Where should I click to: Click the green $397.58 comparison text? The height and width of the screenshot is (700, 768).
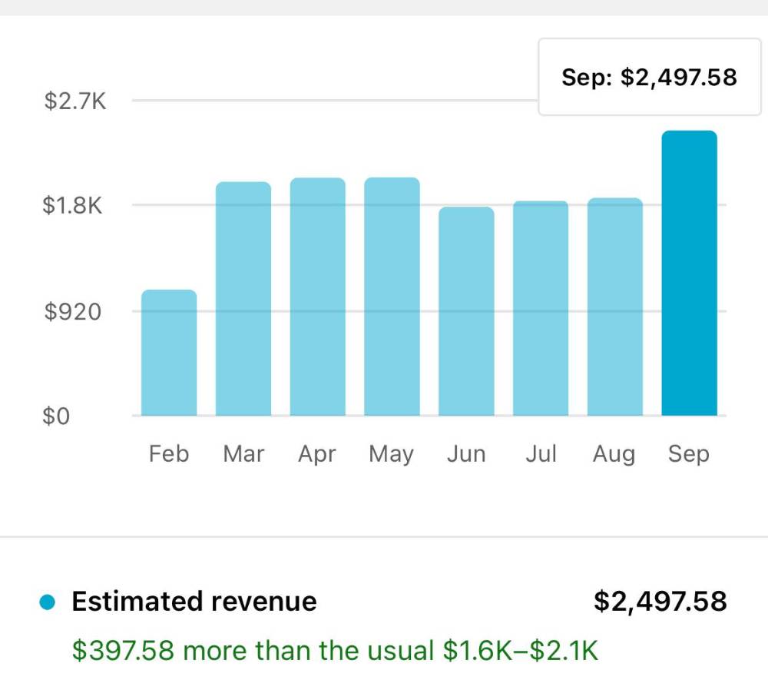pyautogui.click(x=335, y=651)
